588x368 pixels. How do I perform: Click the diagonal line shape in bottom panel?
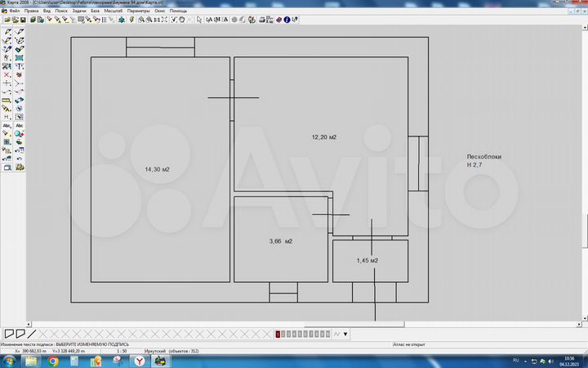(32, 334)
